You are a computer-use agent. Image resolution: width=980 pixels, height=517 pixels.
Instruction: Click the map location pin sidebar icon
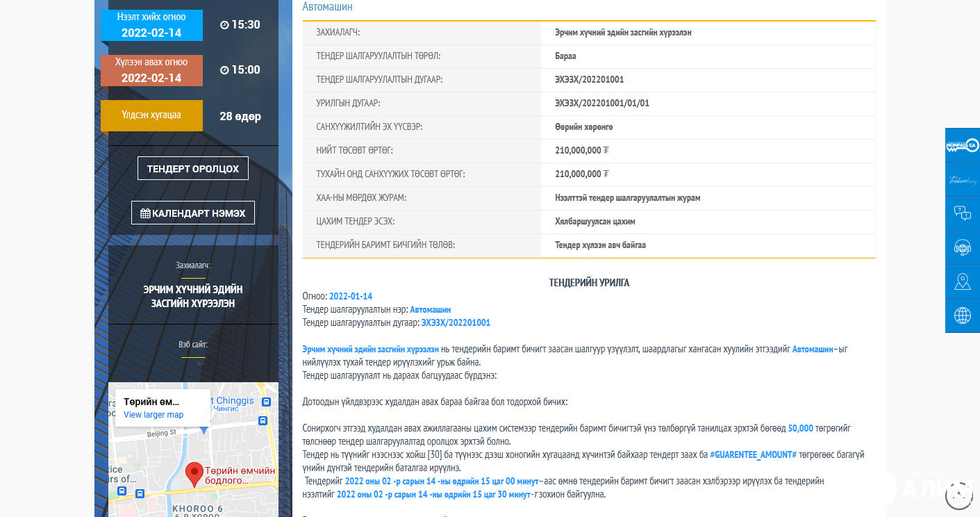click(963, 281)
